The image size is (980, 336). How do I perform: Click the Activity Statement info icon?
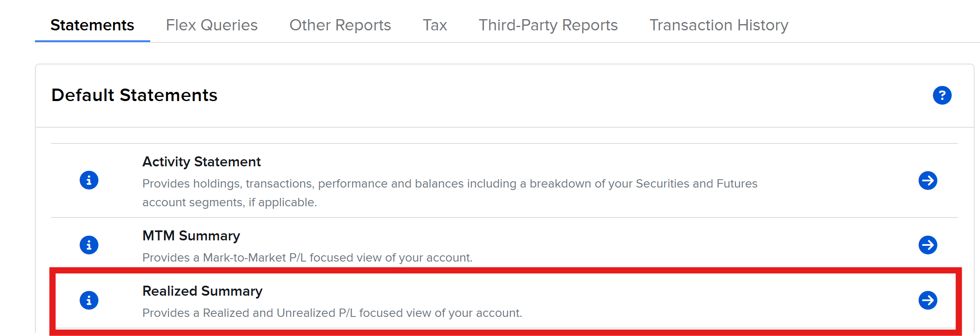tap(89, 180)
